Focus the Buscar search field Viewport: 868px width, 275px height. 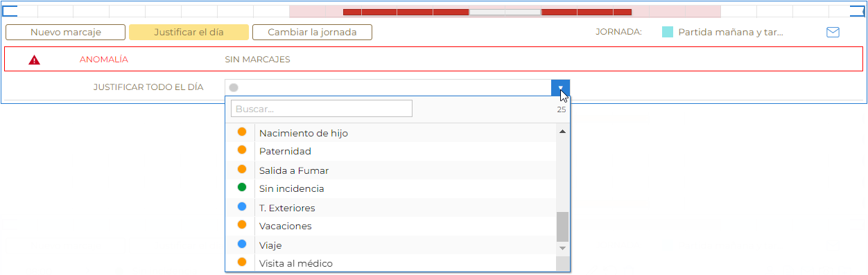click(x=322, y=109)
